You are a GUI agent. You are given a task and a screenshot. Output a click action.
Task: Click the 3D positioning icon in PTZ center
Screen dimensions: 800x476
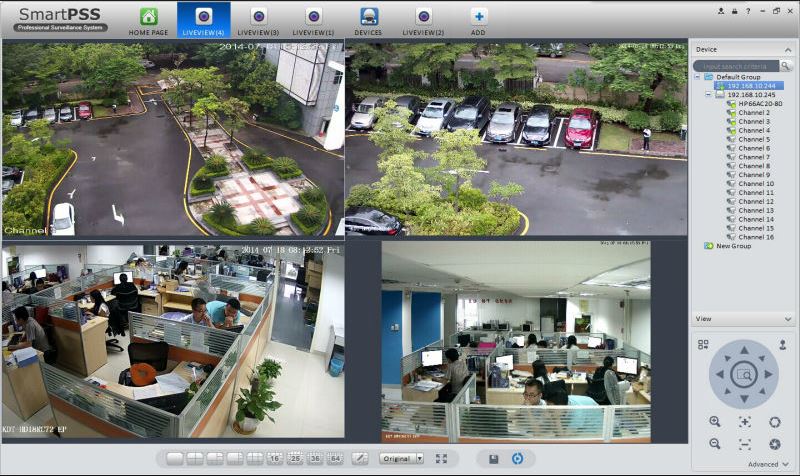click(744, 374)
